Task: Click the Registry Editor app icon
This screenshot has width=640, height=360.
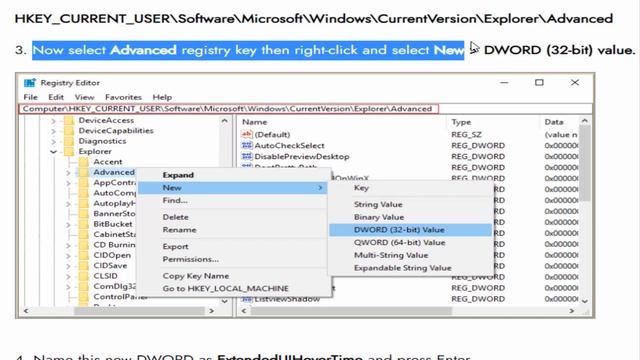Action: point(30,83)
